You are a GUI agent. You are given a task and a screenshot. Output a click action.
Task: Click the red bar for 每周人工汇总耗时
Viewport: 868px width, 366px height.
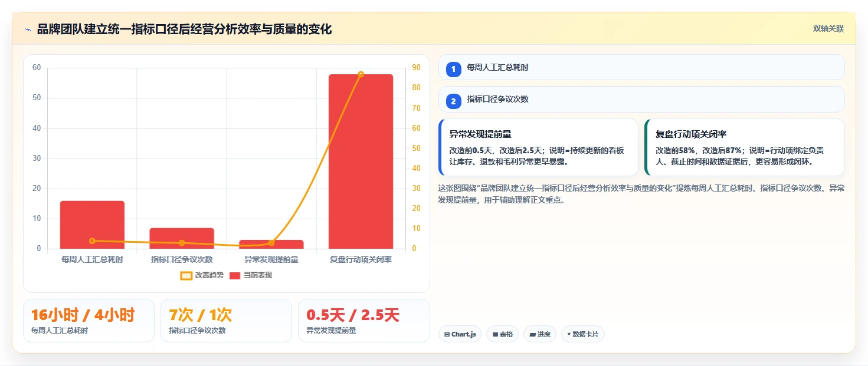92,225
